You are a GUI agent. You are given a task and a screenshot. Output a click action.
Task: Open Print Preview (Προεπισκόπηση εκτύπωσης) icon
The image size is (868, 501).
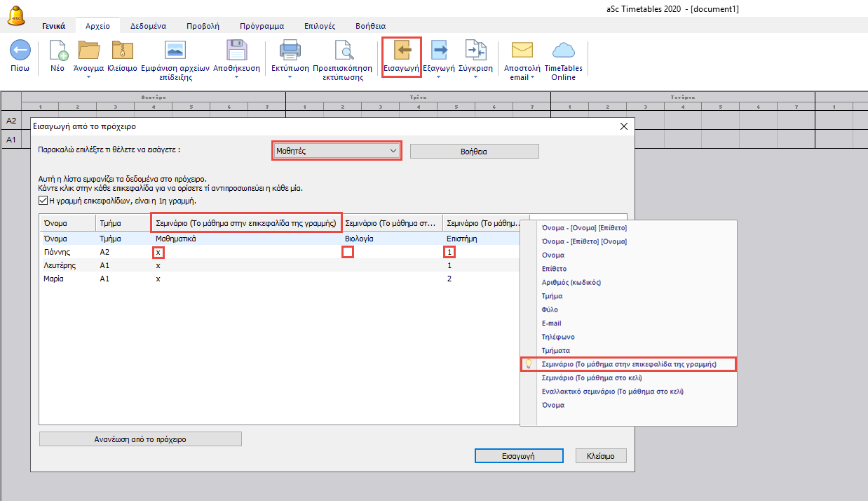pyautogui.click(x=344, y=51)
